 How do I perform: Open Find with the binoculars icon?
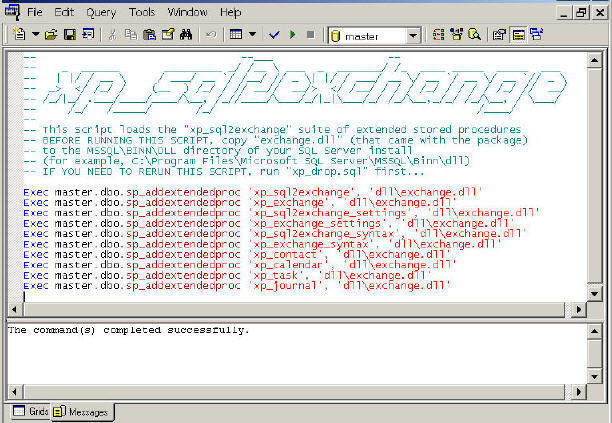(186, 35)
